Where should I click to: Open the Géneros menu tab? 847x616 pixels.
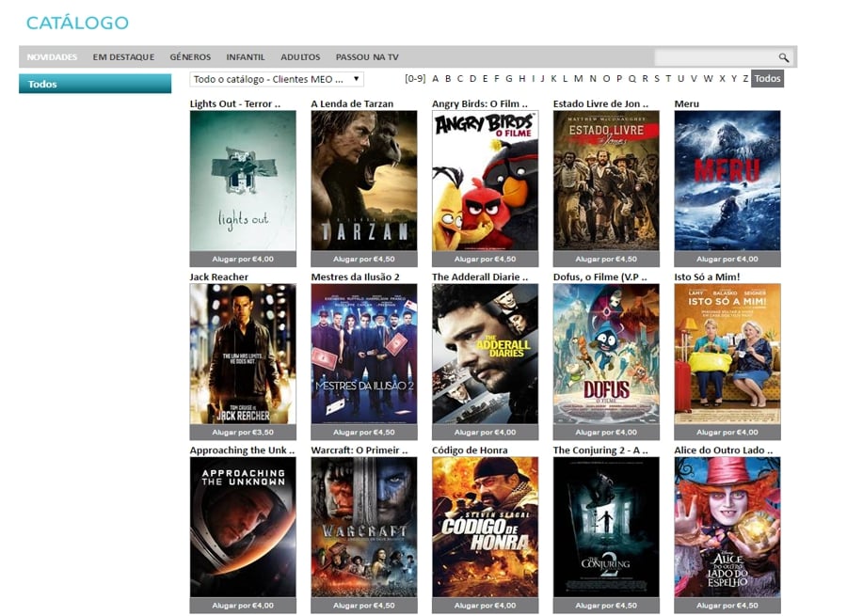point(190,57)
